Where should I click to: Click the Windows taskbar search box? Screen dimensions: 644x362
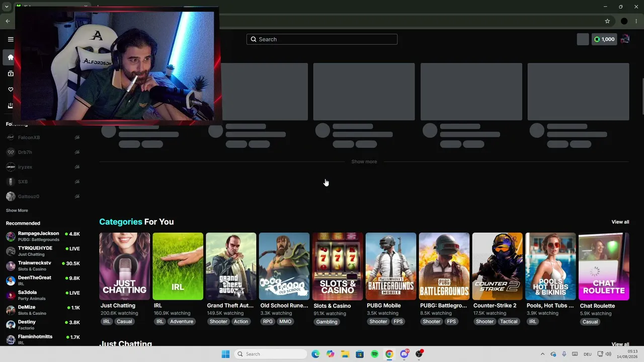click(272, 354)
